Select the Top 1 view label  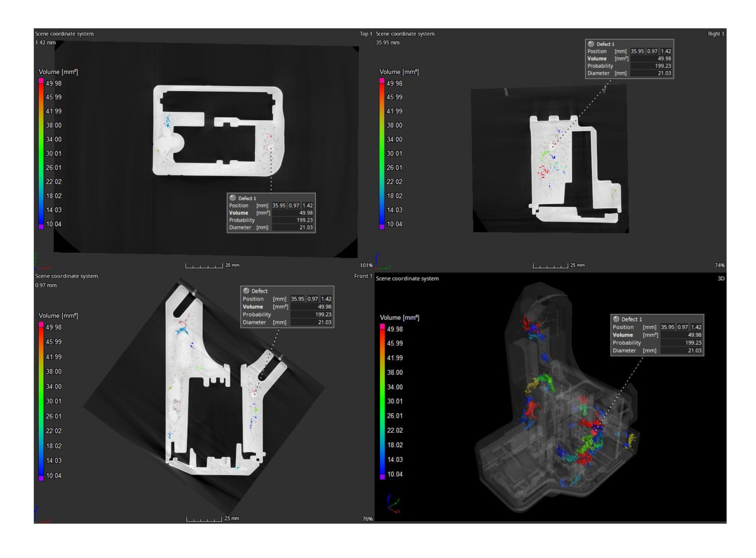(x=365, y=34)
